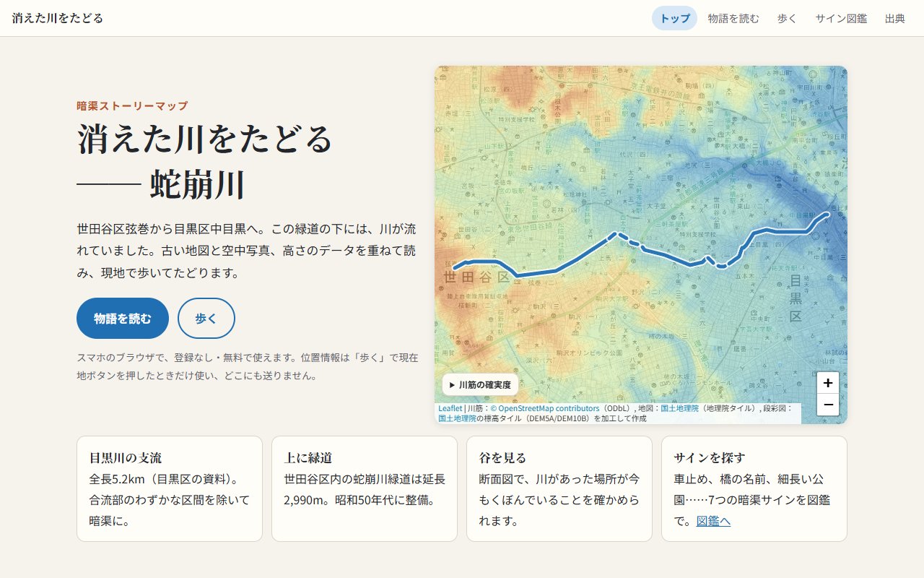Click the outlined 歩く button
The height and width of the screenshot is (578, 924).
point(206,318)
